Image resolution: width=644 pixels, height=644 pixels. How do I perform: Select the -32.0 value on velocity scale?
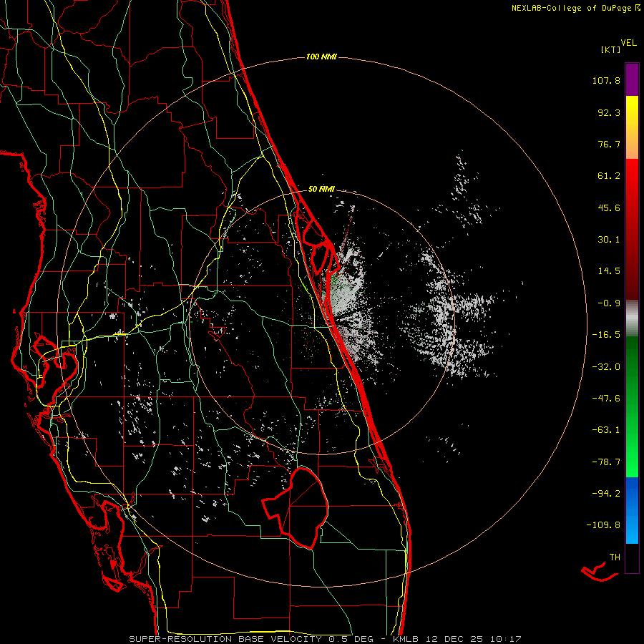pyautogui.click(x=606, y=367)
